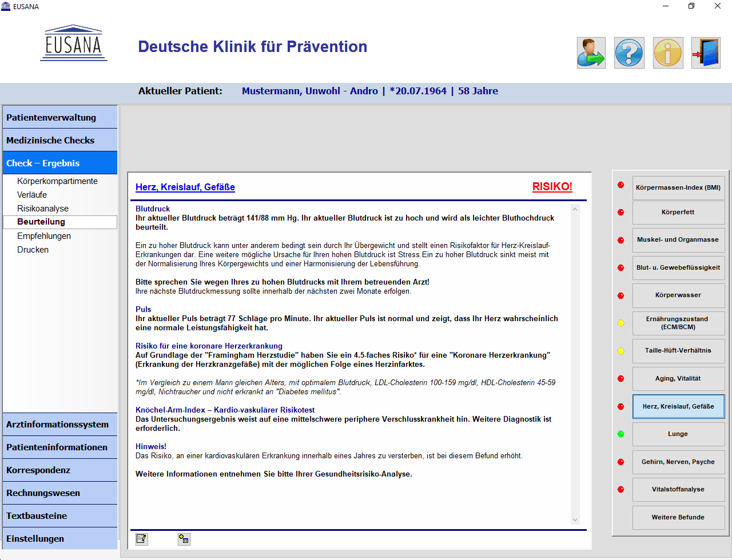
Task: Click the orange info icon
Action: [668, 53]
